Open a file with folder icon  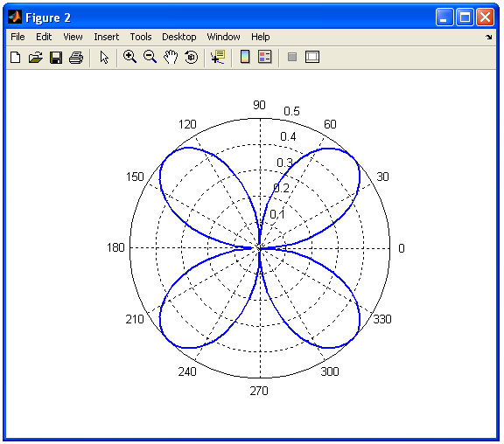(35, 58)
